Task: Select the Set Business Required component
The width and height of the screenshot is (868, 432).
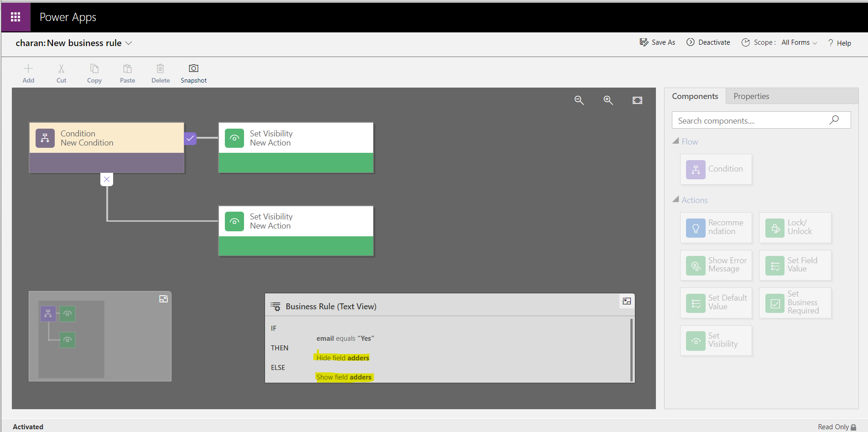Action: (795, 303)
